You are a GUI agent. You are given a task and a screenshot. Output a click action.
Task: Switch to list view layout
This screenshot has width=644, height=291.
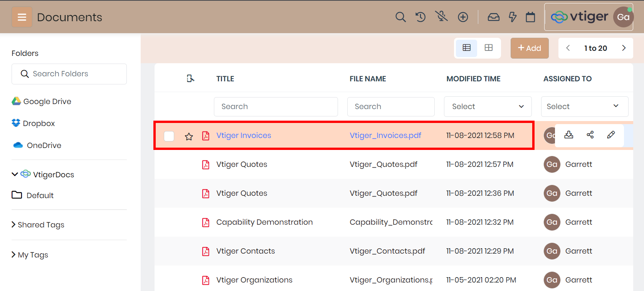[467, 48]
